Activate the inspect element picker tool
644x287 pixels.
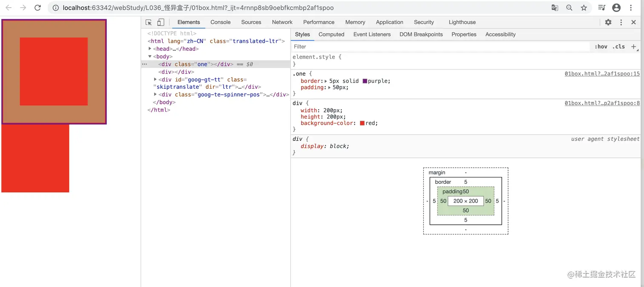tap(148, 22)
